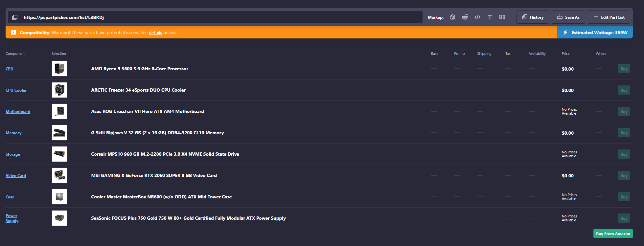Select the PCPartPicker cube markup icon
The width and height of the screenshot is (644, 246).
point(452,17)
